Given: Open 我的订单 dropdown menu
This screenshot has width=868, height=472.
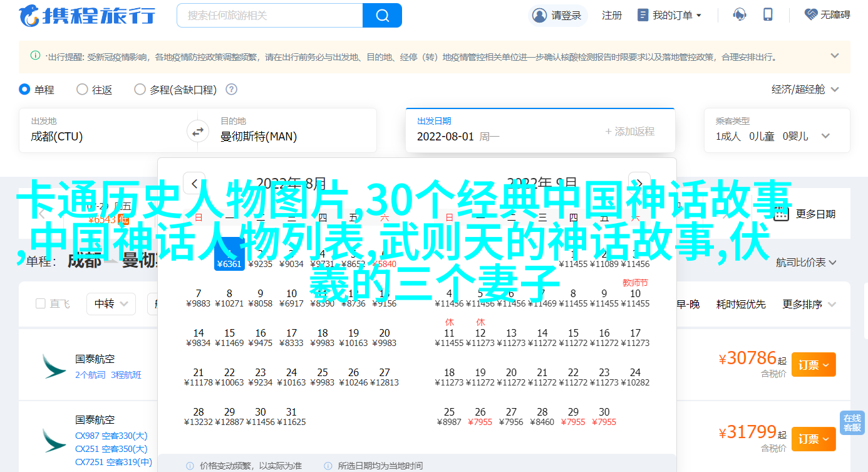Looking at the screenshot, I should click(x=669, y=15).
